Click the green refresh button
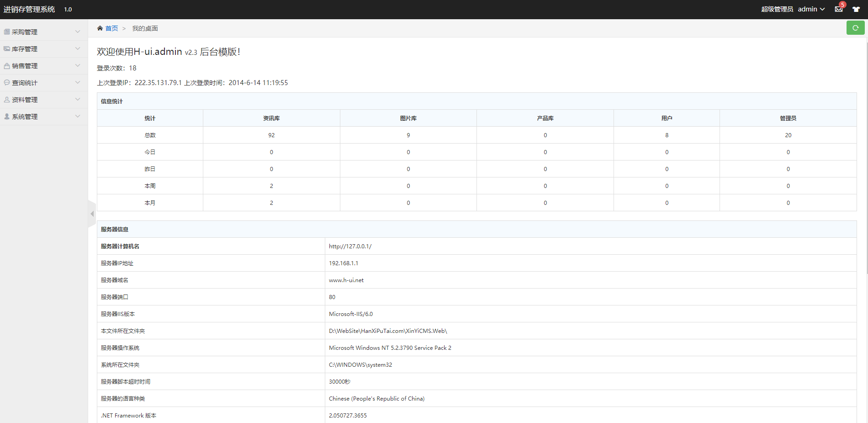The width and height of the screenshot is (868, 423). click(855, 28)
